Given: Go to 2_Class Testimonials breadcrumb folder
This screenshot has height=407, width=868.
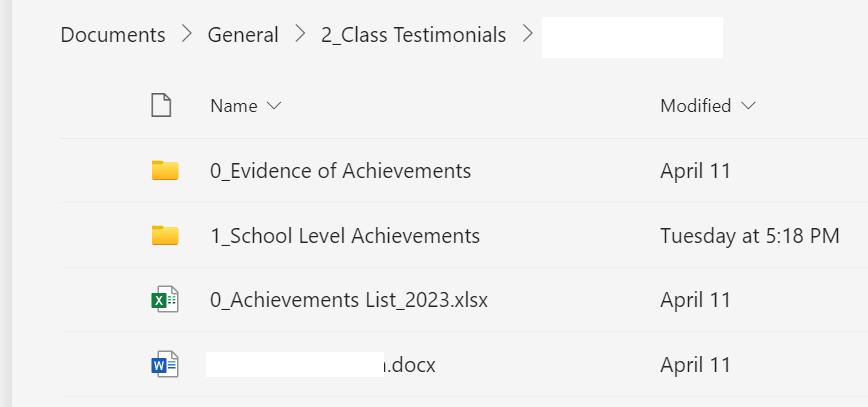Looking at the screenshot, I should tap(413, 35).
